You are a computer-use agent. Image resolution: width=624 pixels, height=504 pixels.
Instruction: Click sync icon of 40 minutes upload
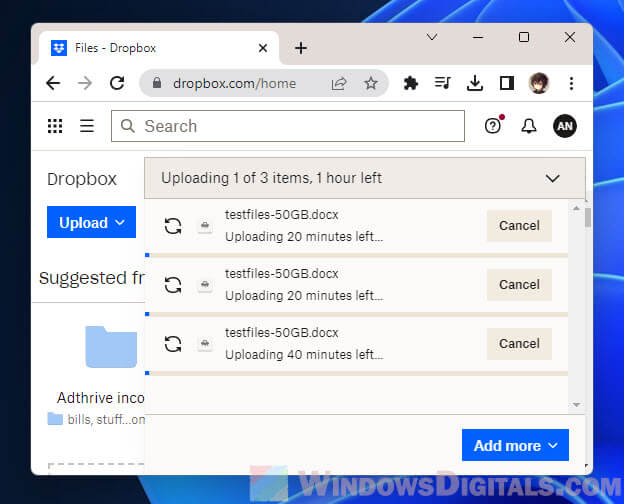(173, 344)
